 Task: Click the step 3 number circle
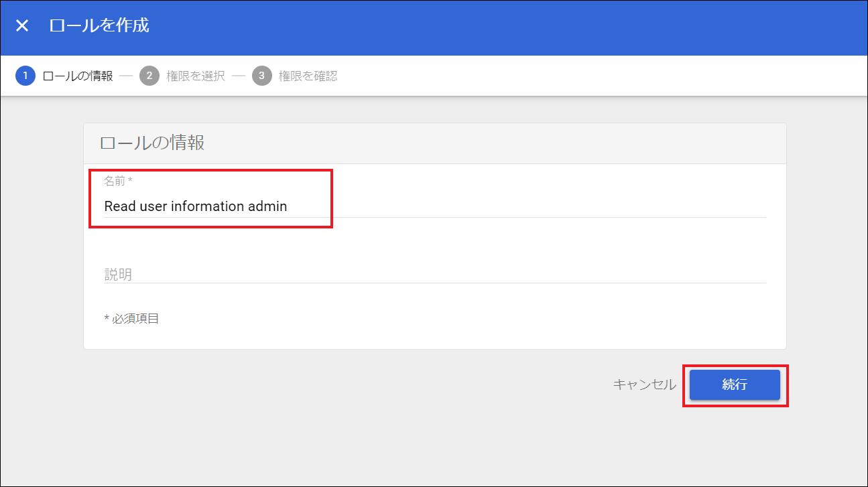click(x=261, y=76)
